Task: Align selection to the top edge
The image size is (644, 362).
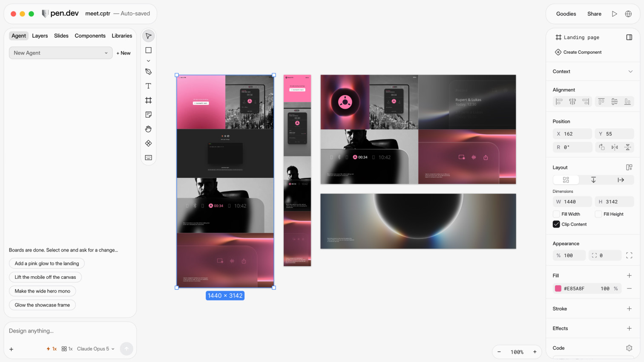Action: coord(601,101)
